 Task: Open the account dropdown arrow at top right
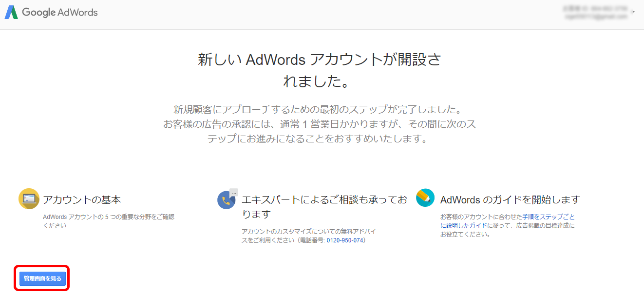coord(634,12)
